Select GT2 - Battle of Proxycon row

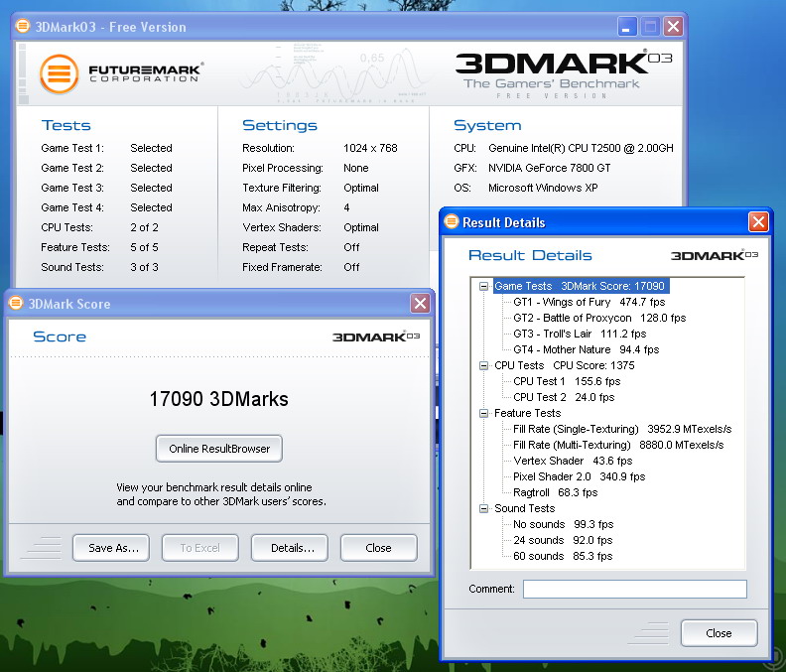(599, 318)
